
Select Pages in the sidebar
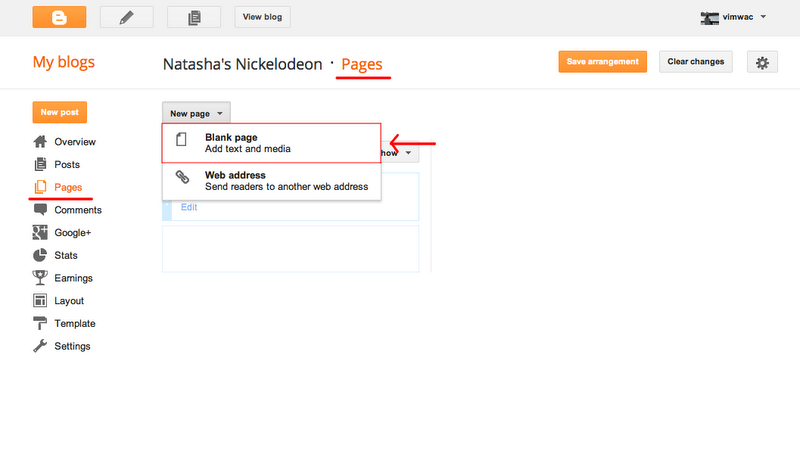pos(68,187)
